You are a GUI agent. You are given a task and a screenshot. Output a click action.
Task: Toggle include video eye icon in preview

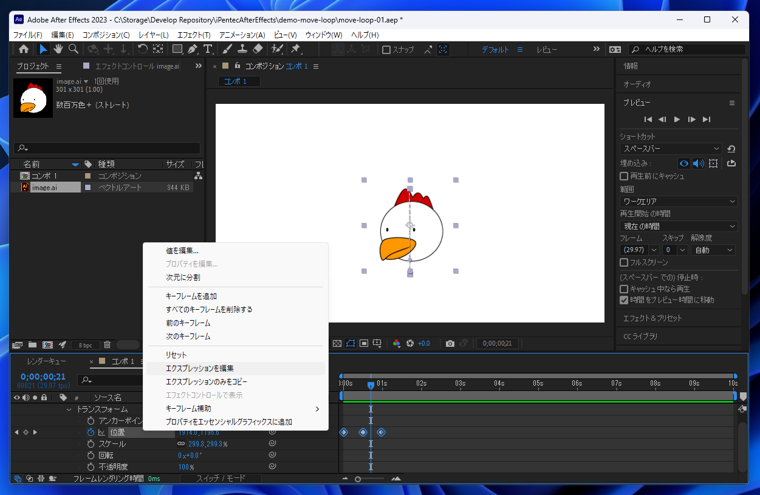click(683, 163)
